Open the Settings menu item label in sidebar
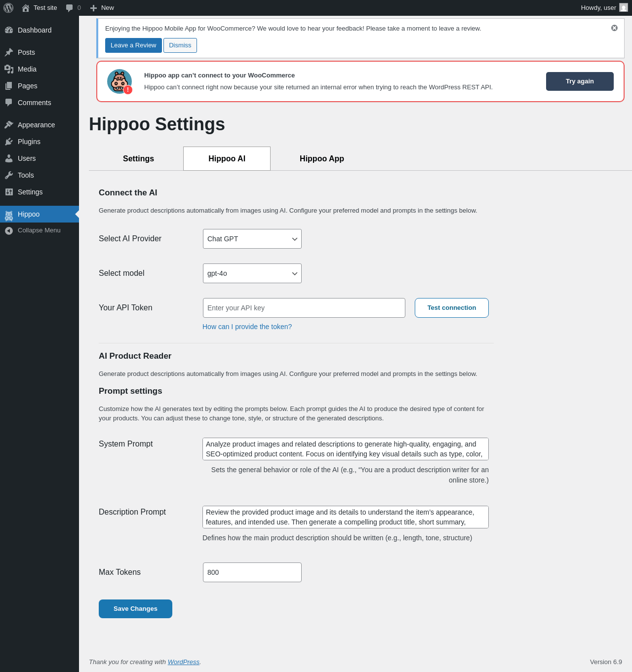632x672 pixels. point(30,192)
